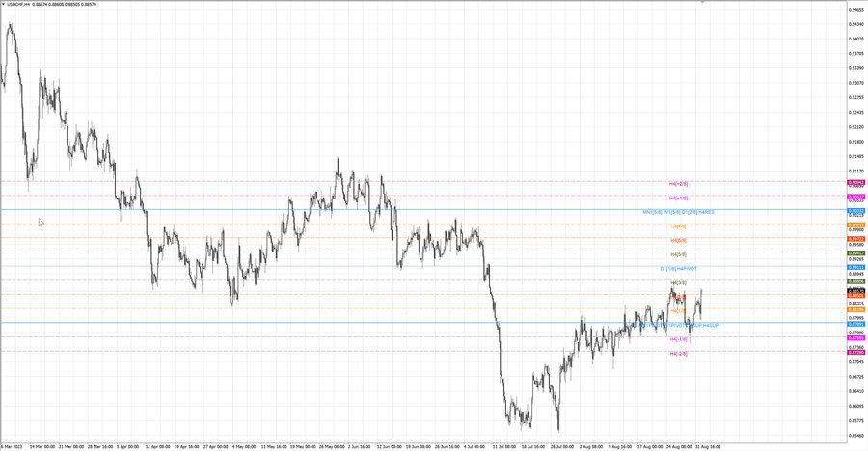Screen dimensions: 868x451
Task: Select the H4[+1/8] level label
Action: pyautogui.click(x=679, y=199)
